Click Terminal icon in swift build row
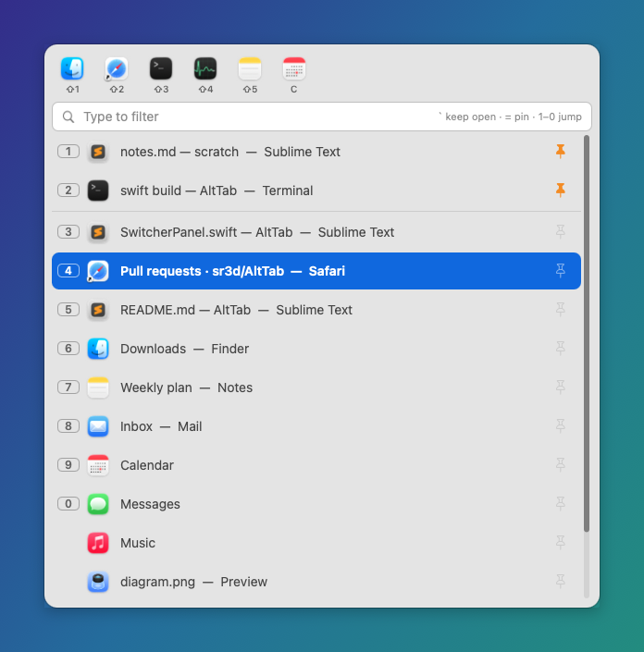 pyautogui.click(x=98, y=191)
